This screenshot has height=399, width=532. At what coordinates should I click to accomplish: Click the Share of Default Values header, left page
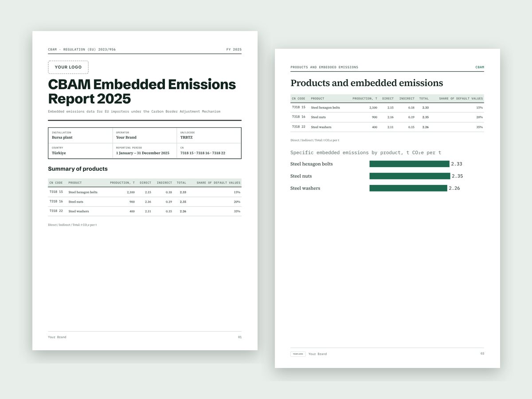click(x=218, y=183)
